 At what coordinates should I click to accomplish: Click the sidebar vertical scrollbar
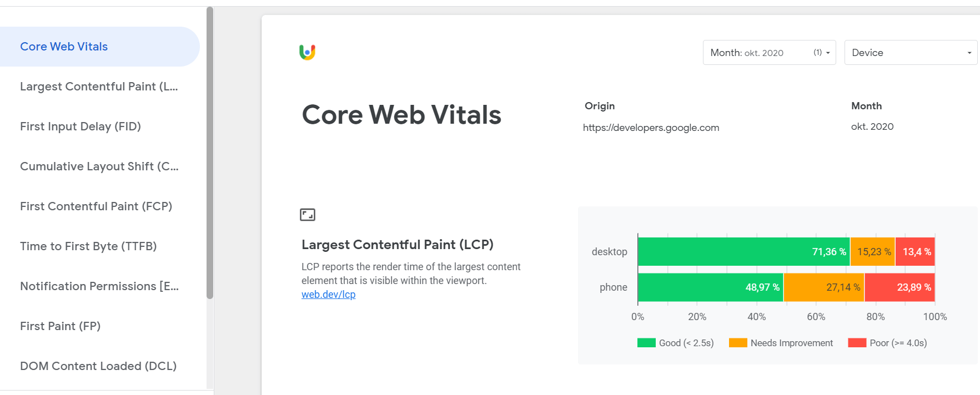pos(210,153)
